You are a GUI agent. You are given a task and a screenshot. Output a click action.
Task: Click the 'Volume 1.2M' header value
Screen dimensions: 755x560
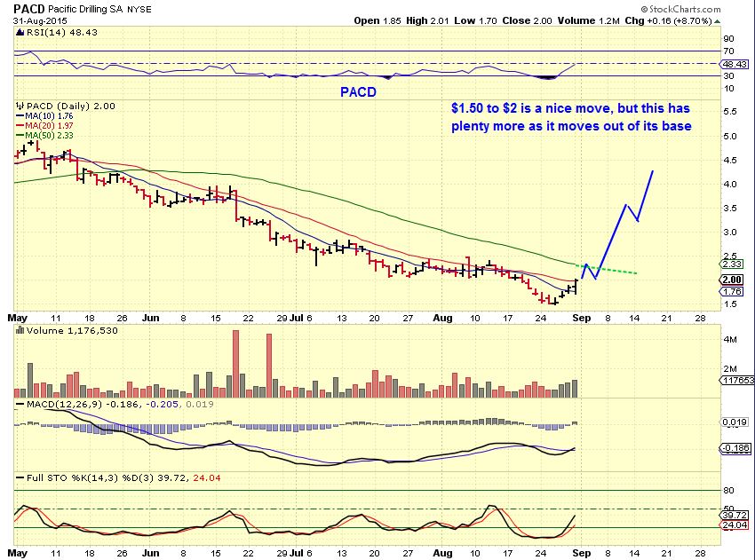tap(588, 20)
